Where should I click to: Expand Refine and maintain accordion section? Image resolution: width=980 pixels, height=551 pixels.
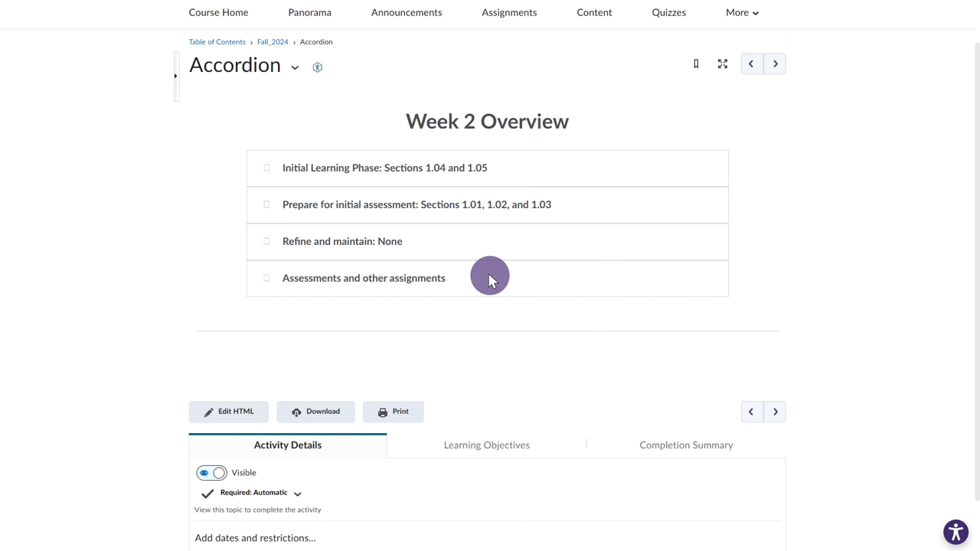342,242
